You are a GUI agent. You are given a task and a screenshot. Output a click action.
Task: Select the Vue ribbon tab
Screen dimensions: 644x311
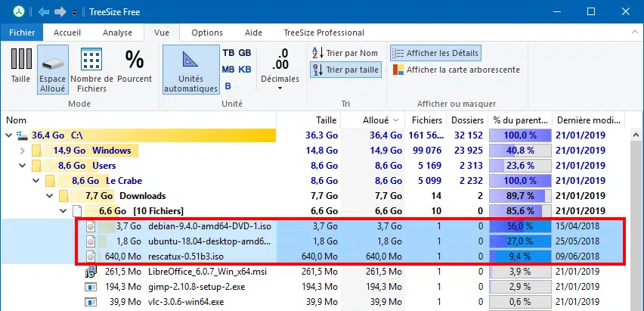(x=162, y=33)
